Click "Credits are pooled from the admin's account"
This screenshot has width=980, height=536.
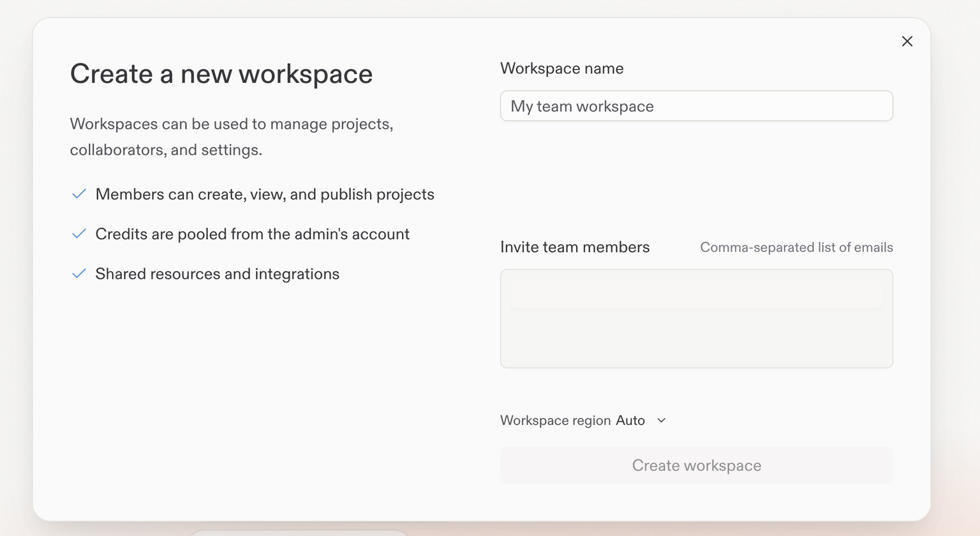(252, 234)
